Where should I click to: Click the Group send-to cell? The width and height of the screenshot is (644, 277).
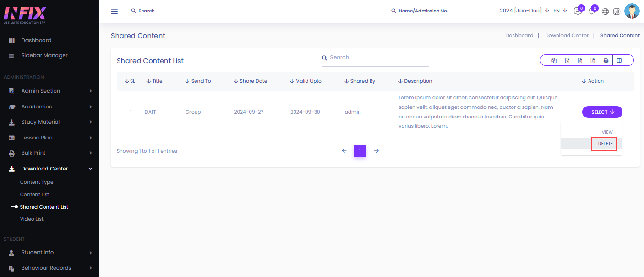(193, 112)
